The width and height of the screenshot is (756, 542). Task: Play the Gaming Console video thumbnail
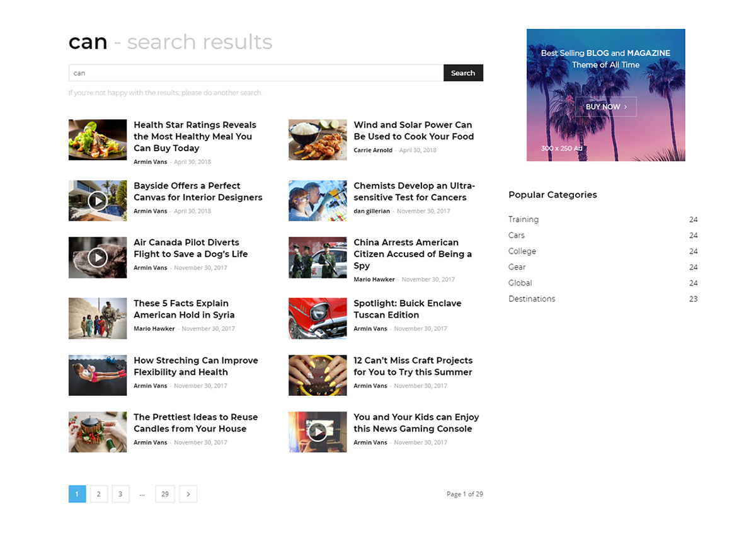pyautogui.click(x=318, y=432)
